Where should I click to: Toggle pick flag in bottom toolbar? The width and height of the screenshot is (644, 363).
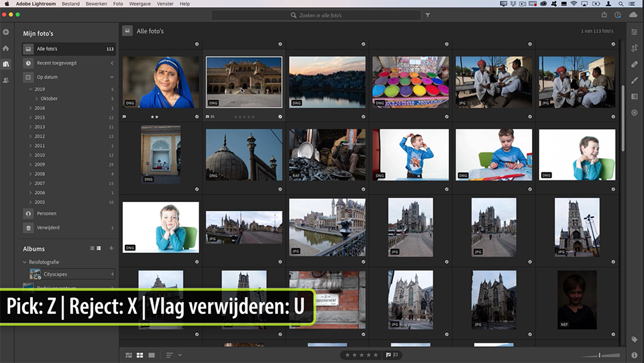pyautogui.click(x=388, y=355)
